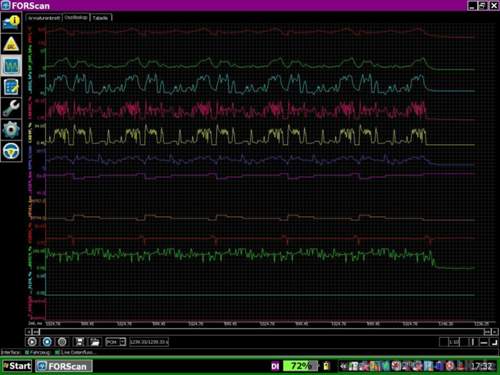Start playback with the play button
Image resolution: width=500 pixels, height=375 pixels.
coord(32,342)
